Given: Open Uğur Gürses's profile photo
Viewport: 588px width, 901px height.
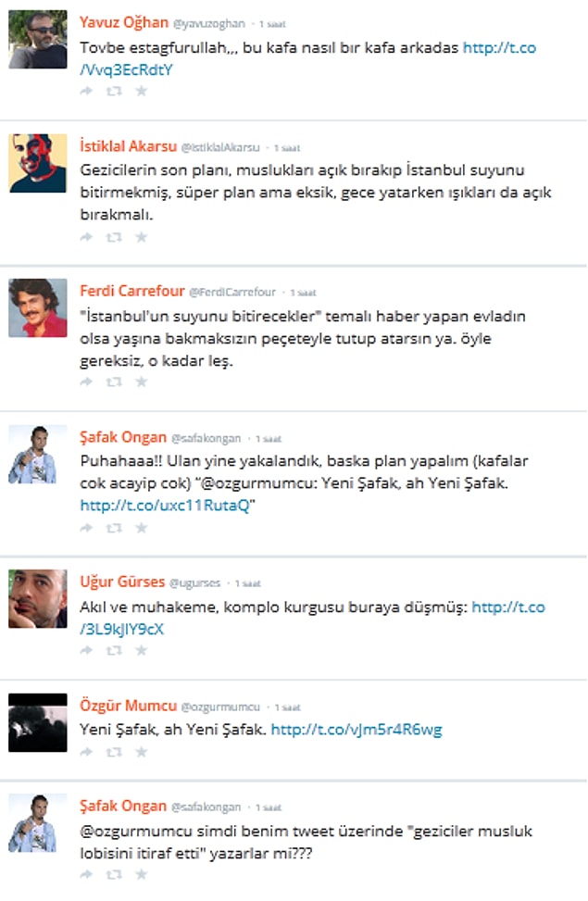Looking at the screenshot, I should click(x=38, y=599).
